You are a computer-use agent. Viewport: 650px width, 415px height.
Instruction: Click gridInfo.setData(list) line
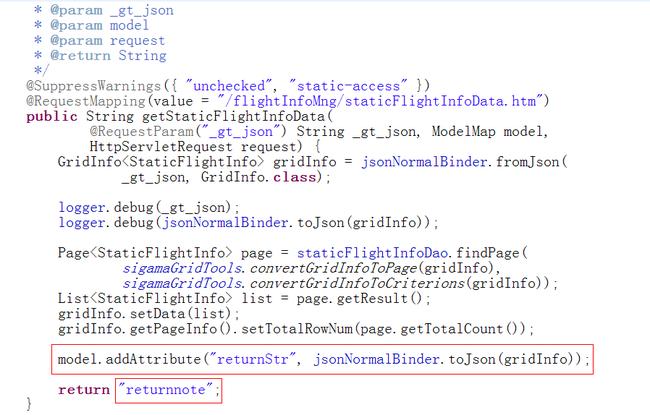pos(149,314)
